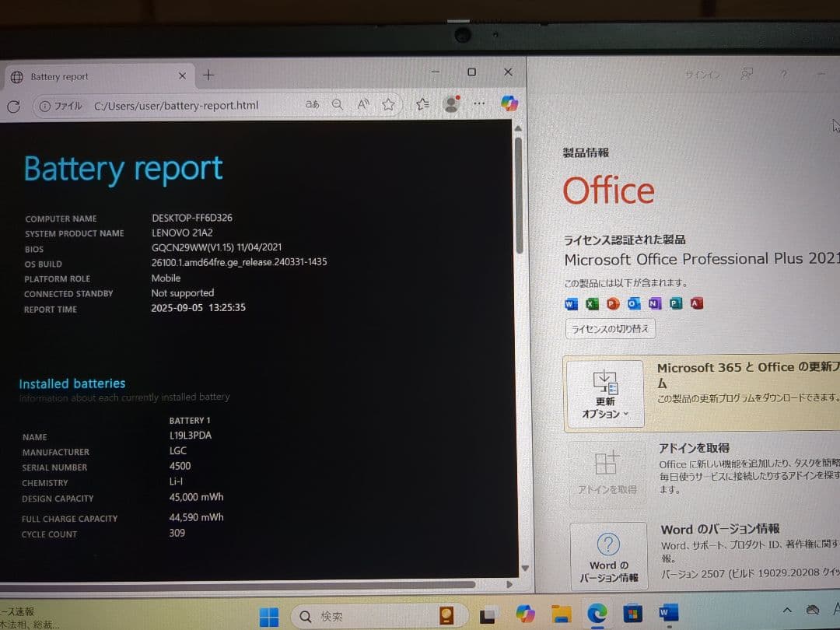840x630 pixels.
Task: Open the Edge settings and more menu
Action: (479, 103)
